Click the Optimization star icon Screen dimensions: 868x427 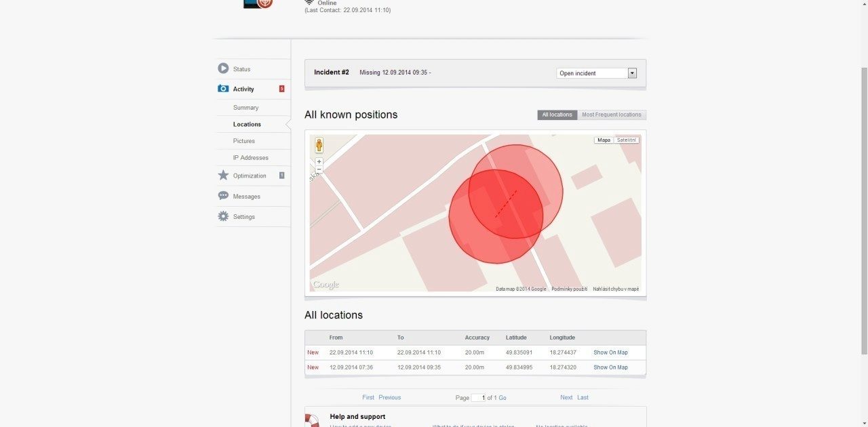coord(223,175)
